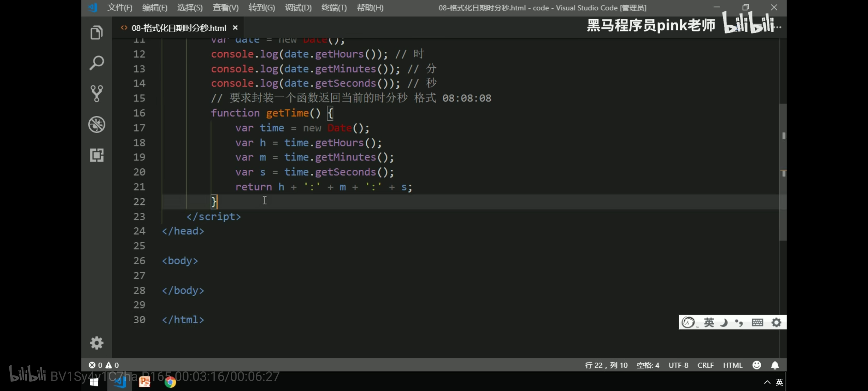Screen dimensions: 868x391
Task: Toggle the IME punctuation mode icon
Action: tap(739, 322)
